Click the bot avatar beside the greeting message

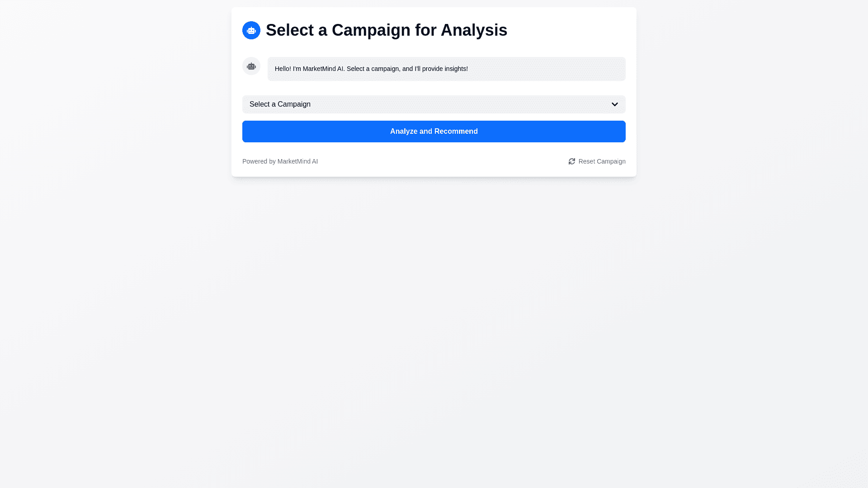(251, 66)
